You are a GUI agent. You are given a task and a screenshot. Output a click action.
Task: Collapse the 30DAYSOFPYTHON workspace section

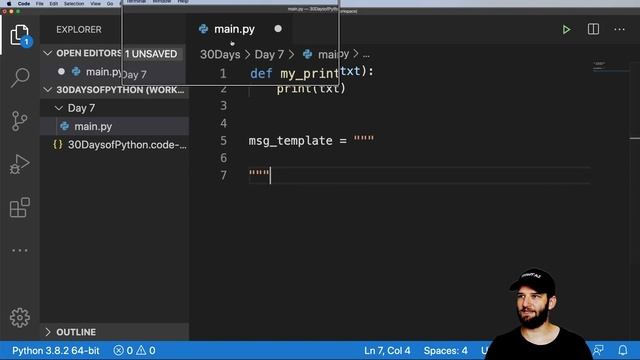pyautogui.click(x=48, y=90)
